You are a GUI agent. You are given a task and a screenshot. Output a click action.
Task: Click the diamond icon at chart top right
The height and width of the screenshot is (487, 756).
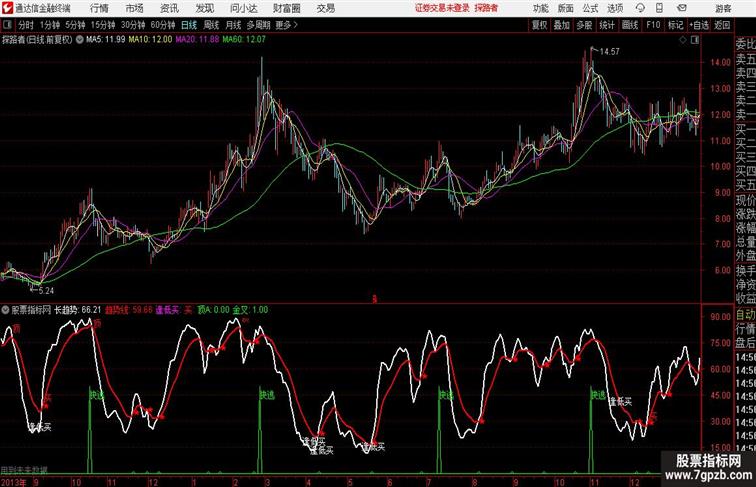(683, 41)
